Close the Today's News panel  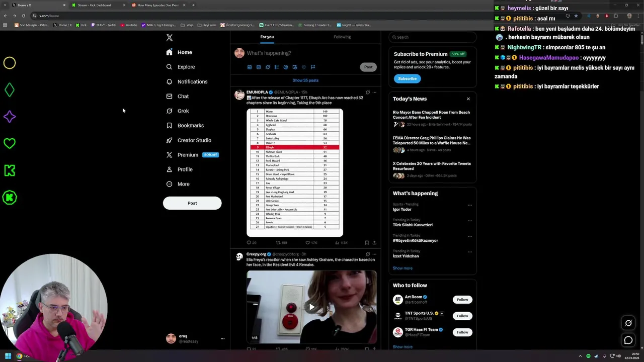tap(468, 99)
